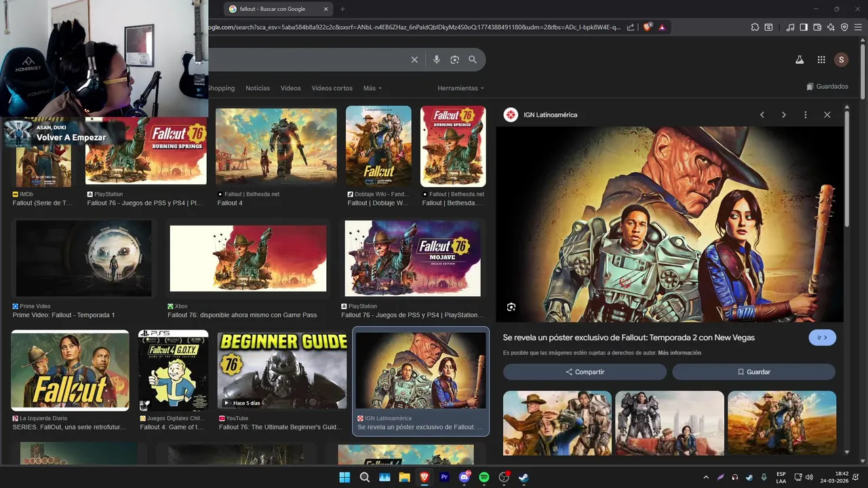Click the Brave Rewards triangle icon

pyautogui.click(x=662, y=27)
